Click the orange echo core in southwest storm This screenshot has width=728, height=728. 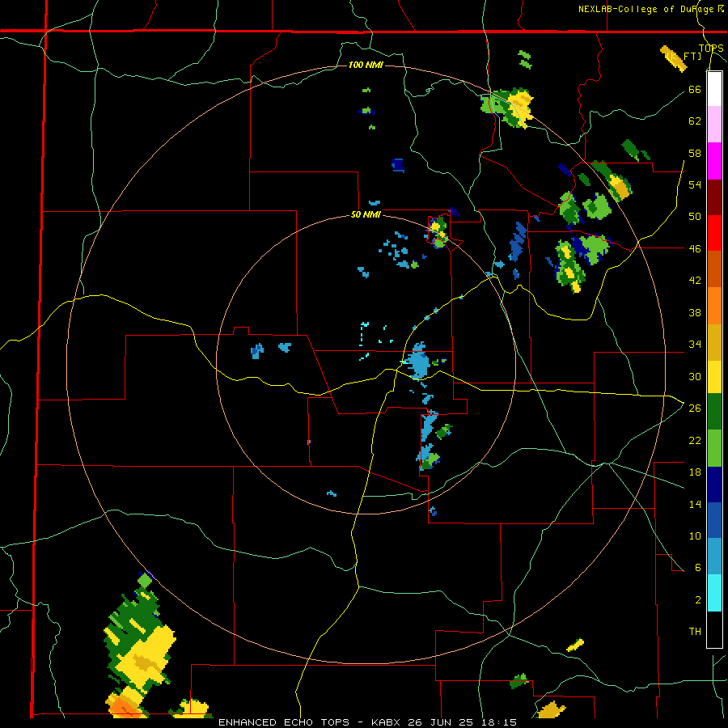point(124,707)
